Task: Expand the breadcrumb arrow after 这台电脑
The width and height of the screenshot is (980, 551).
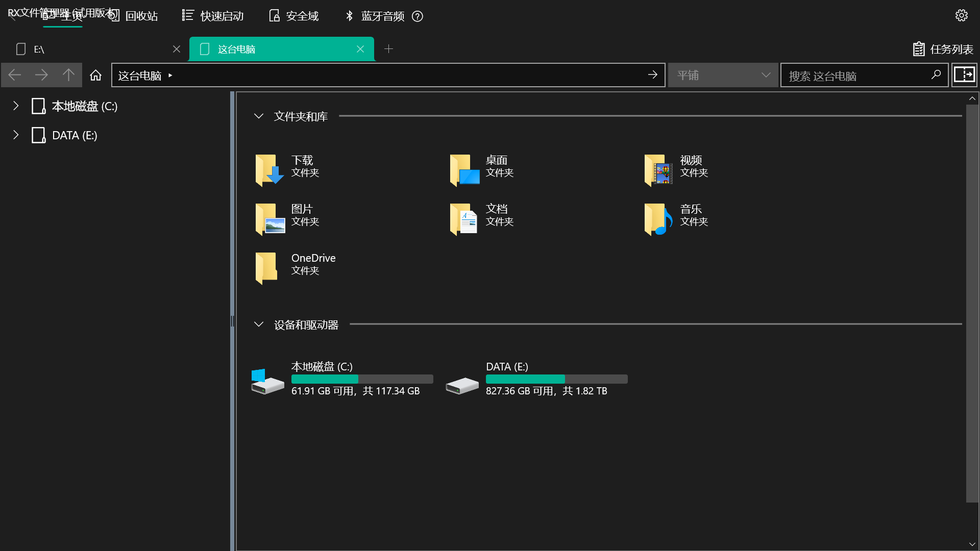Action: [x=170, y=76]
